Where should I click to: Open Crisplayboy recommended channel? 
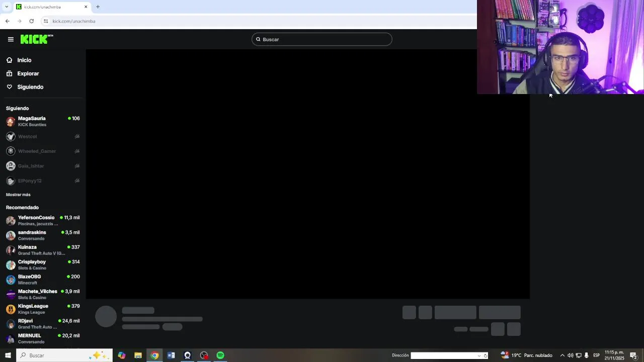tap(43, 264)
